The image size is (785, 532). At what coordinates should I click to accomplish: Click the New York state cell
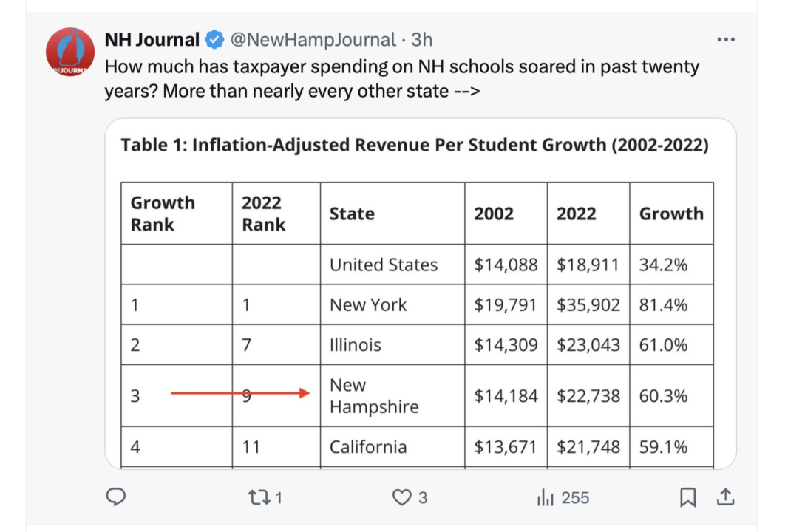point(368,304)
